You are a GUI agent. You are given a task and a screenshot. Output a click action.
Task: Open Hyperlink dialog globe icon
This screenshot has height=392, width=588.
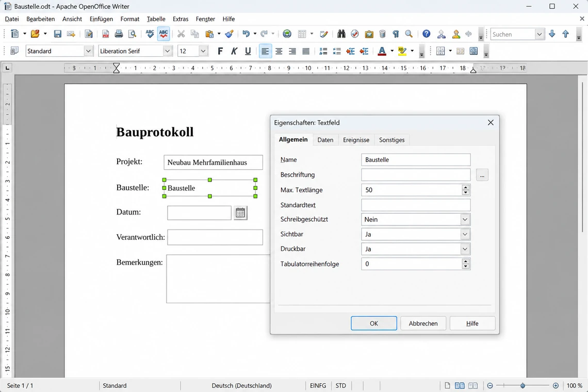pyautogui.click(x=287, y=34)
